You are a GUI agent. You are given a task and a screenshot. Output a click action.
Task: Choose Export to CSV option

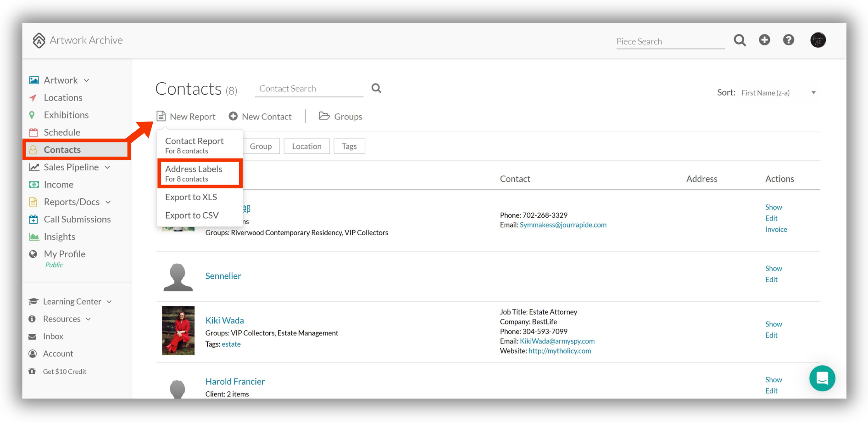[192, 215]
